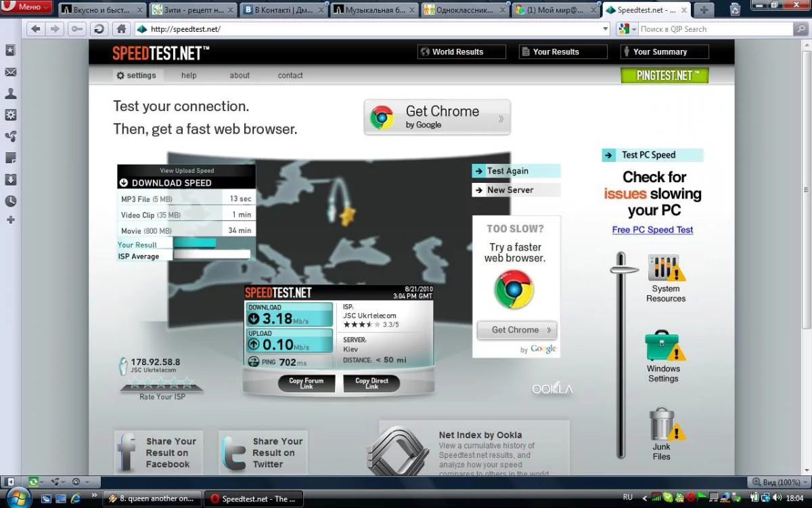This screenshot has width=812, height=508.
Task: Click the Windows Settings toolbox icon
Action: [x=664, y=347]
